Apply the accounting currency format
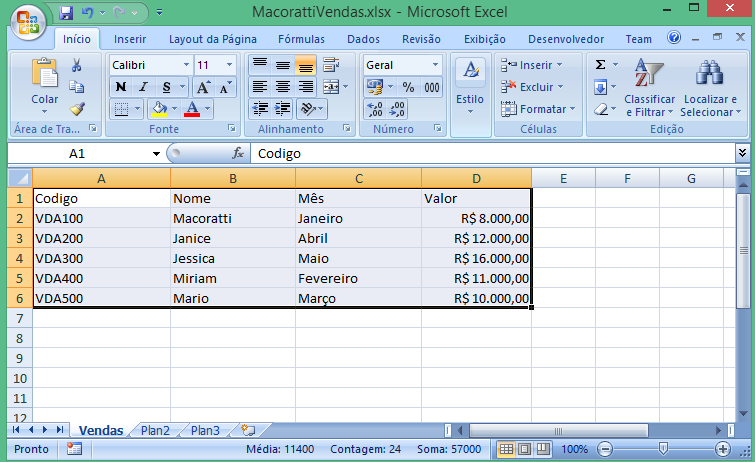This screenshot has height=462, width=755. (x=375, y=87)
